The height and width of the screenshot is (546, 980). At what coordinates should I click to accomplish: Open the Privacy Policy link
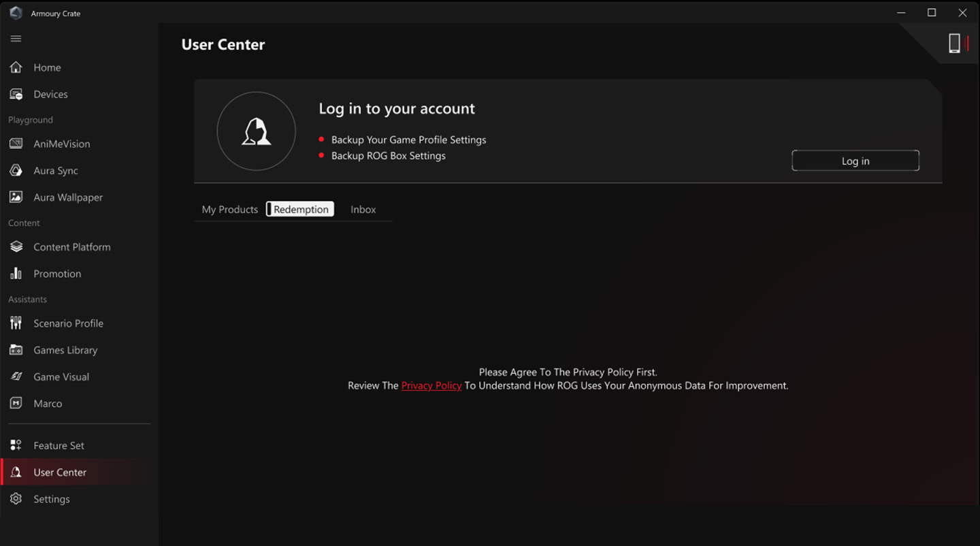(x=431, y=385)
